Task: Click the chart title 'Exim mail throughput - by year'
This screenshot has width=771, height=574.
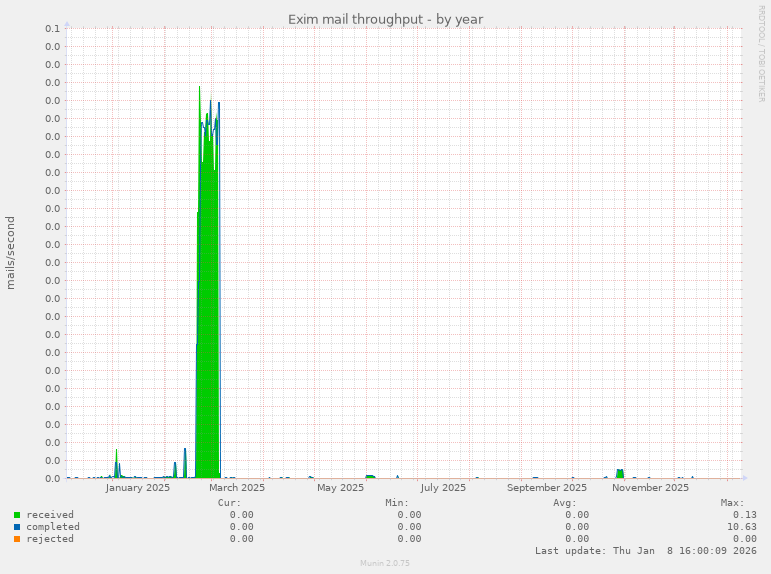Action: click(x=386, y=19)
